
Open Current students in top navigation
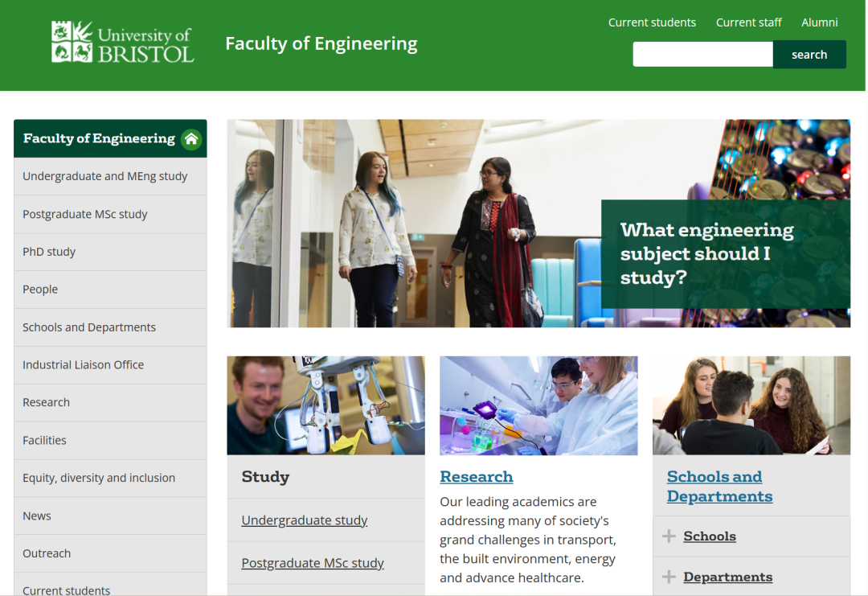(652, 23)
